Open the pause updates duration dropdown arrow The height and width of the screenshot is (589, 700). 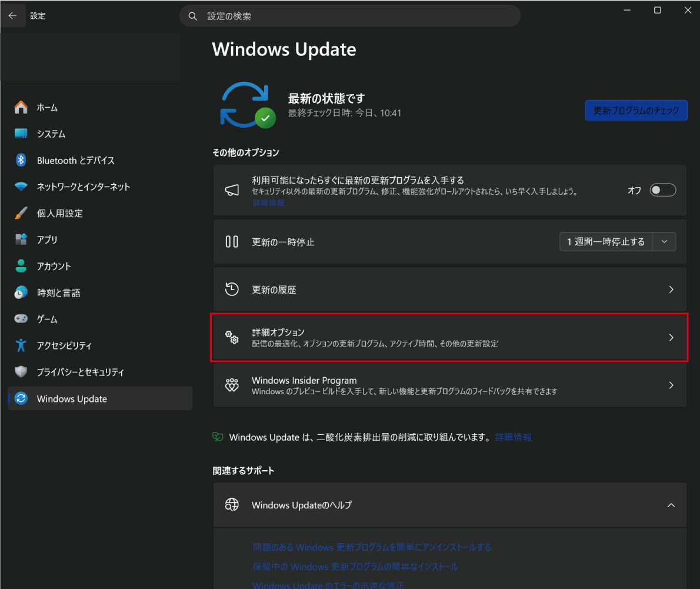(x=664, y=242)
